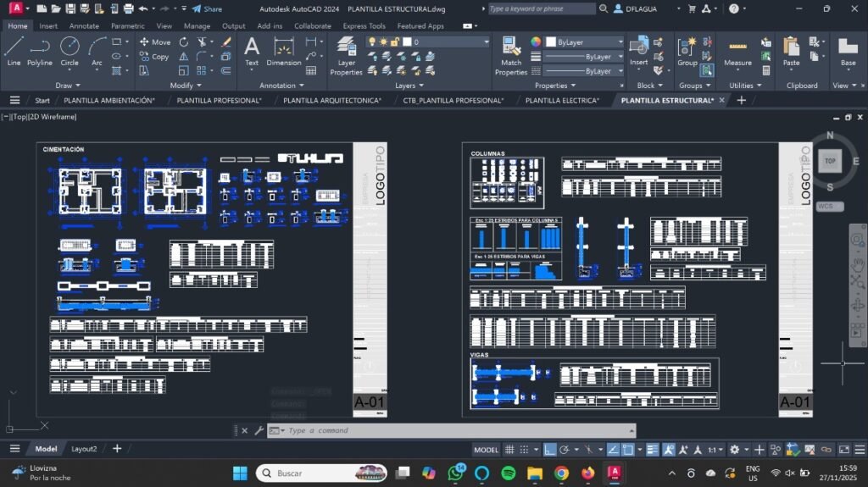The height and width of the screenshot is (487, 868).
Task: Open the Layer Properties manager
Action: 346,56
